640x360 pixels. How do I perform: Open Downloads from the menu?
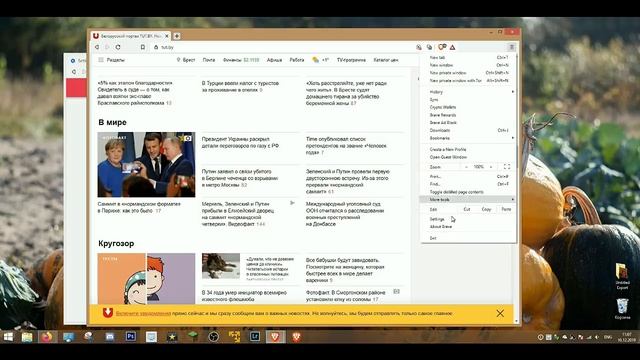tap(469, 130)
